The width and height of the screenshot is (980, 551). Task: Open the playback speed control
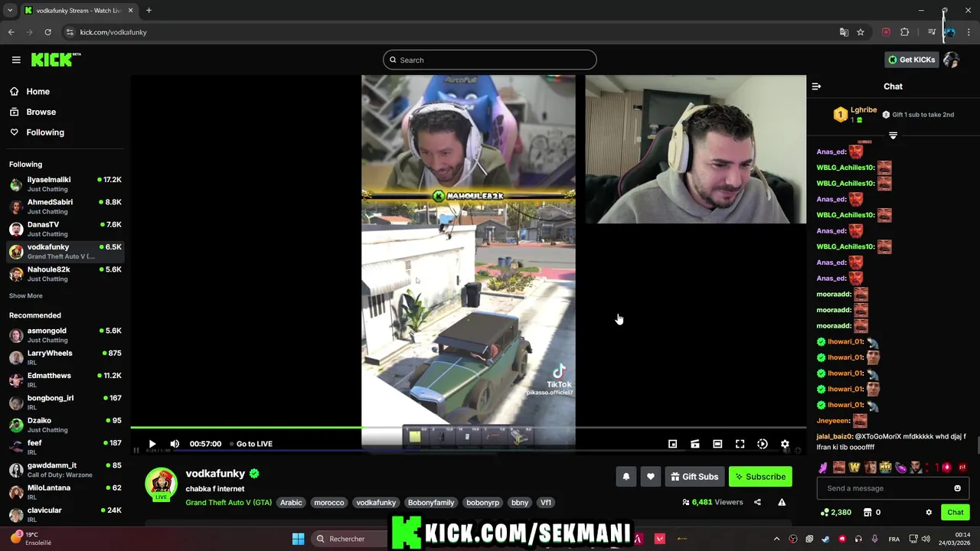tap(763, 444)
